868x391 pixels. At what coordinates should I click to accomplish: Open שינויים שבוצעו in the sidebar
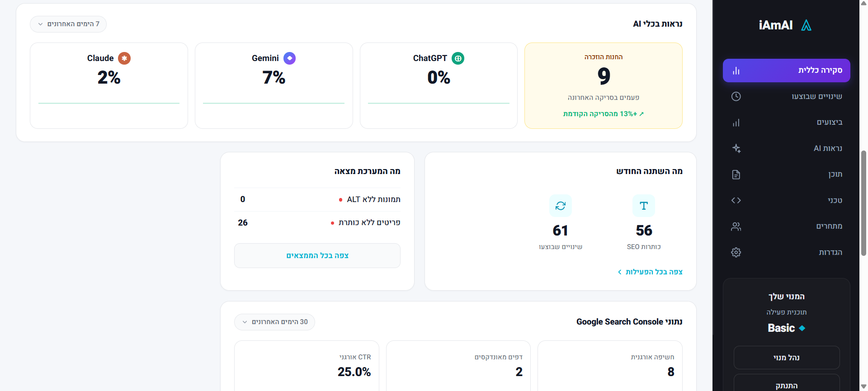(x=786, y=96)
